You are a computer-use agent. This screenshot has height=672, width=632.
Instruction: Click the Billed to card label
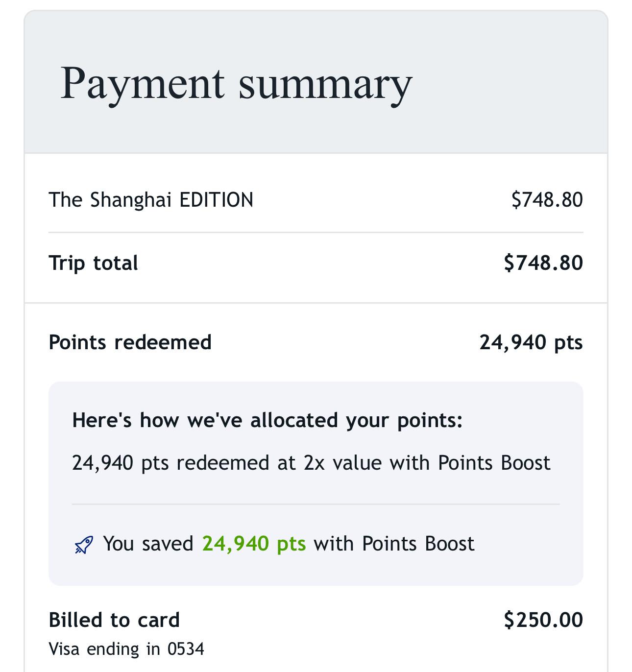tap(114, 620)
